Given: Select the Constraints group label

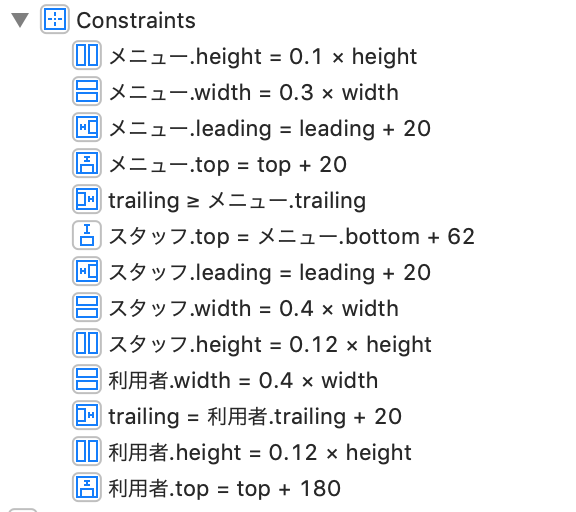Looking at the screenshot, I should (136, 20).
